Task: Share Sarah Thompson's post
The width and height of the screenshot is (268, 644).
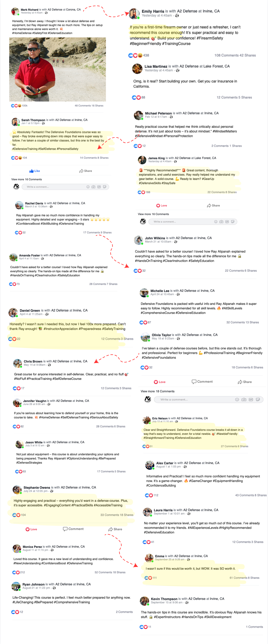Action: click(86, 171)
